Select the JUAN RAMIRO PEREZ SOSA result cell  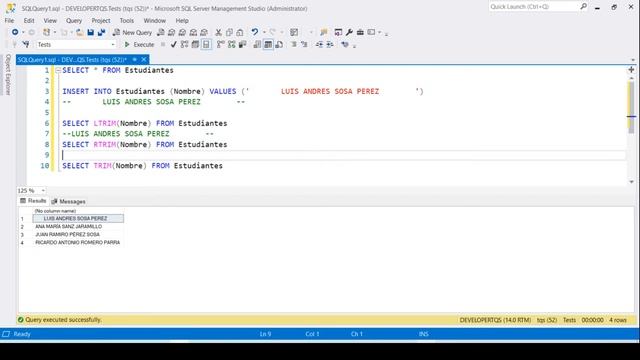click(x=78, y=234)
